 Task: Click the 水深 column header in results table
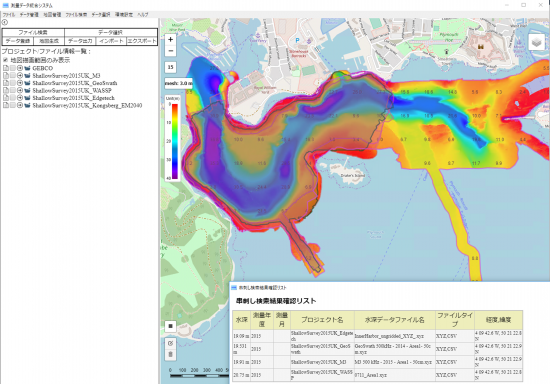click(x=241, y=320)
